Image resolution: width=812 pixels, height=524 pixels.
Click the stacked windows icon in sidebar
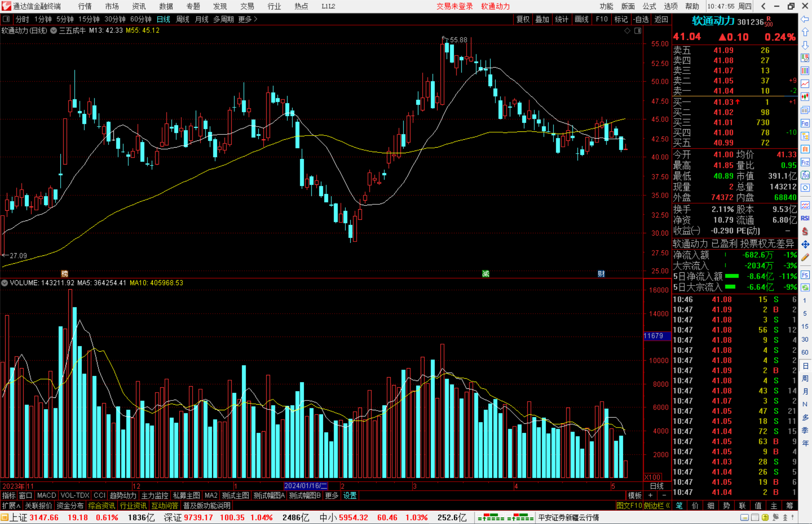pyautogui.click(x=805, y=110)
